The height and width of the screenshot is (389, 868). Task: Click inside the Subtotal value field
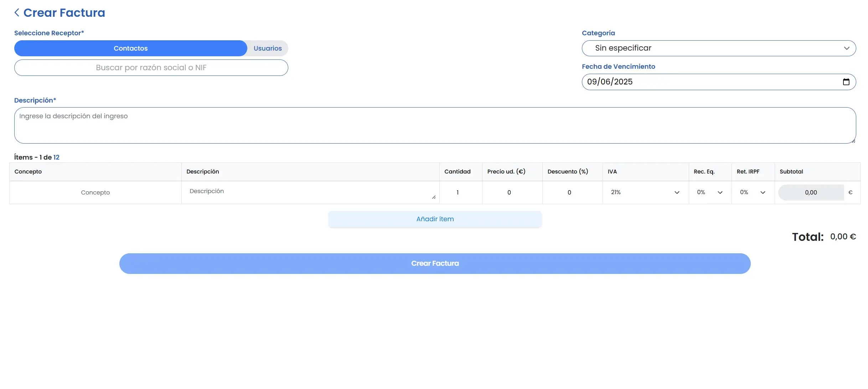point(811,192)
